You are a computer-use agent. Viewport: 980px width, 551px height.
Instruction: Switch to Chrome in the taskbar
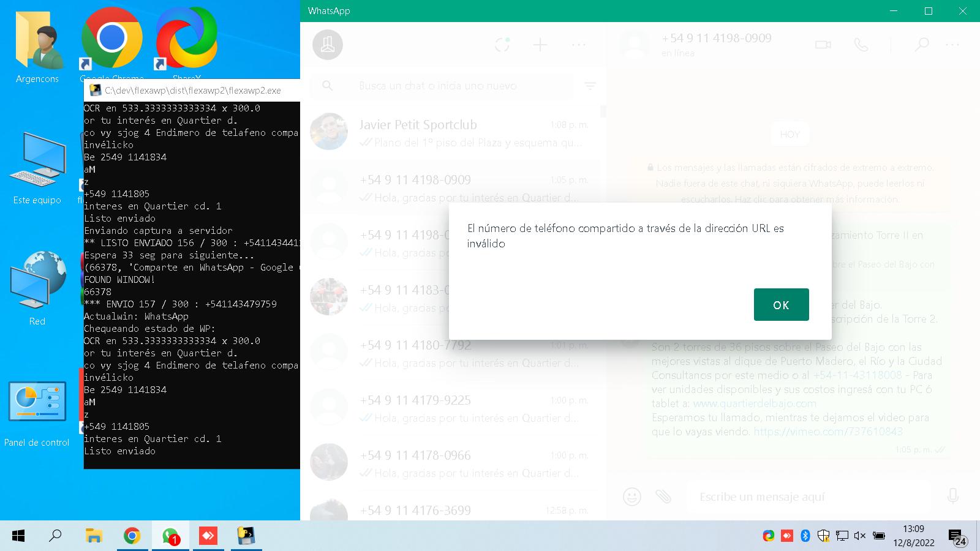132,536
